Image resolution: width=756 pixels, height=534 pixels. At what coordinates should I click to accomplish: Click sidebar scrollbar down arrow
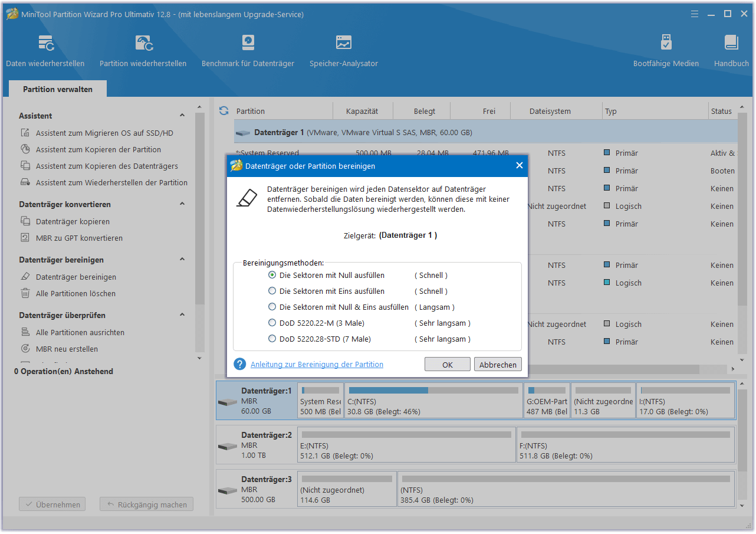(x=199, y=358)
